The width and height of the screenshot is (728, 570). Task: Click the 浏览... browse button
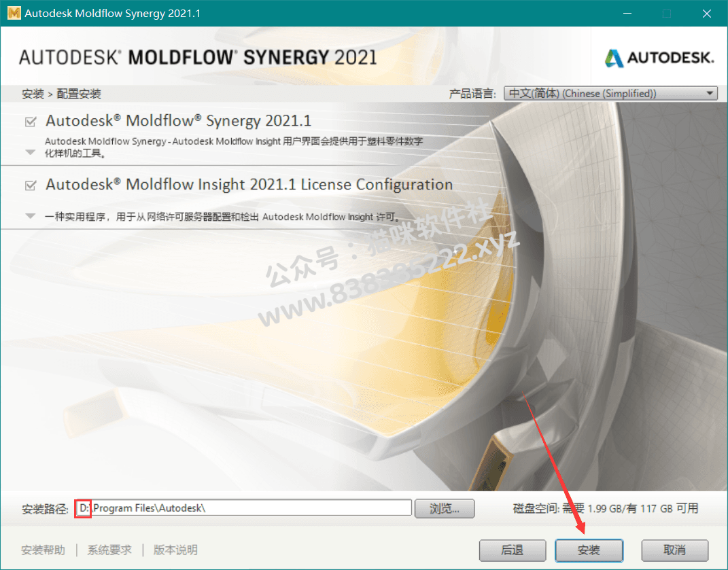445,509
